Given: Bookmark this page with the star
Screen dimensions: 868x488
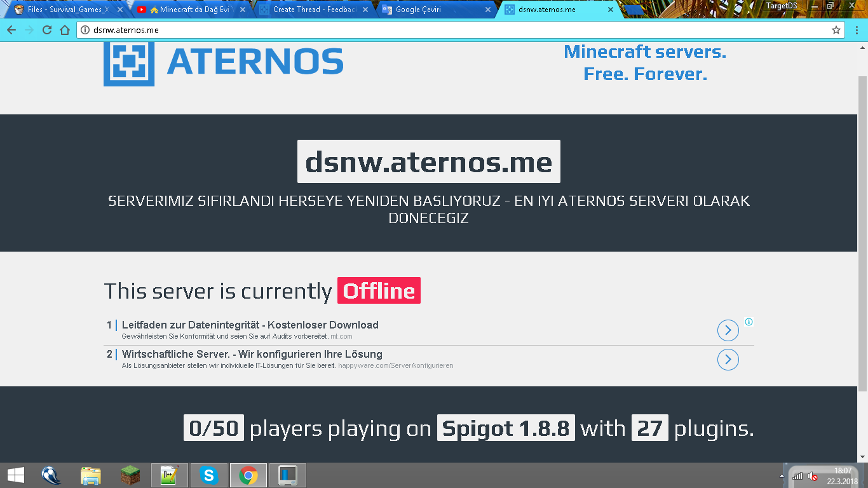Looking at the screenshot, I should point(836,30).
